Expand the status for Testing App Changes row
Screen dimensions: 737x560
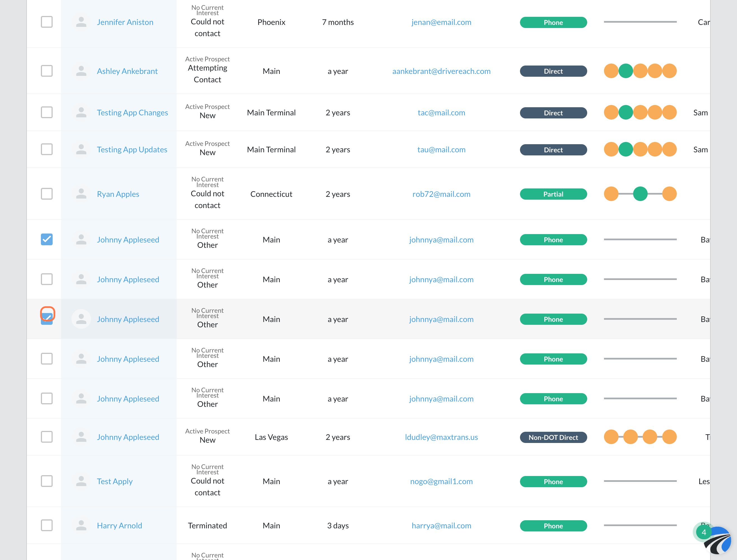point(207,112)
